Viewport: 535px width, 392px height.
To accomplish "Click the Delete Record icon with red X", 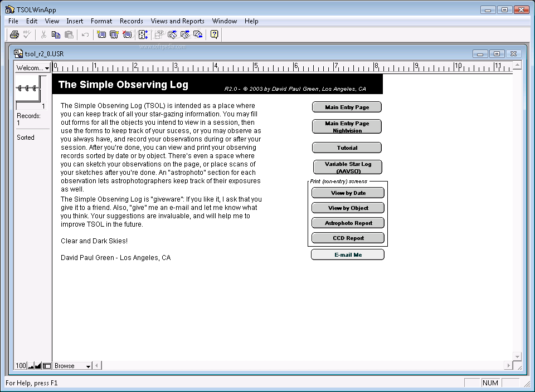I will pyautogui.click(x=127, y=35).
